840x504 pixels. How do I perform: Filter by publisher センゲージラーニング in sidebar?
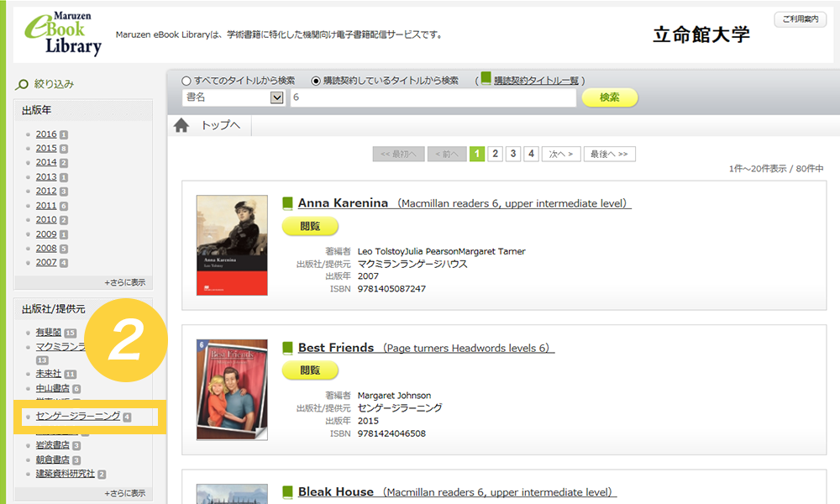[x=78, y=416]
